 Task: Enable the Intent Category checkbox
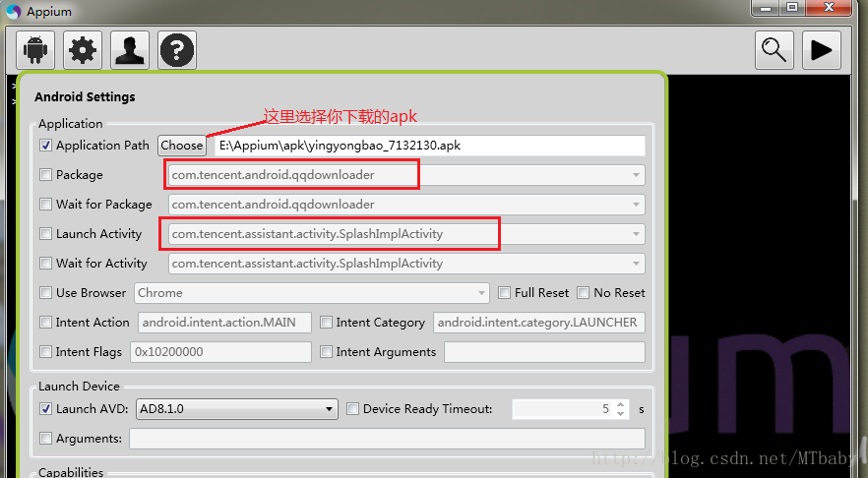[327, 322]
